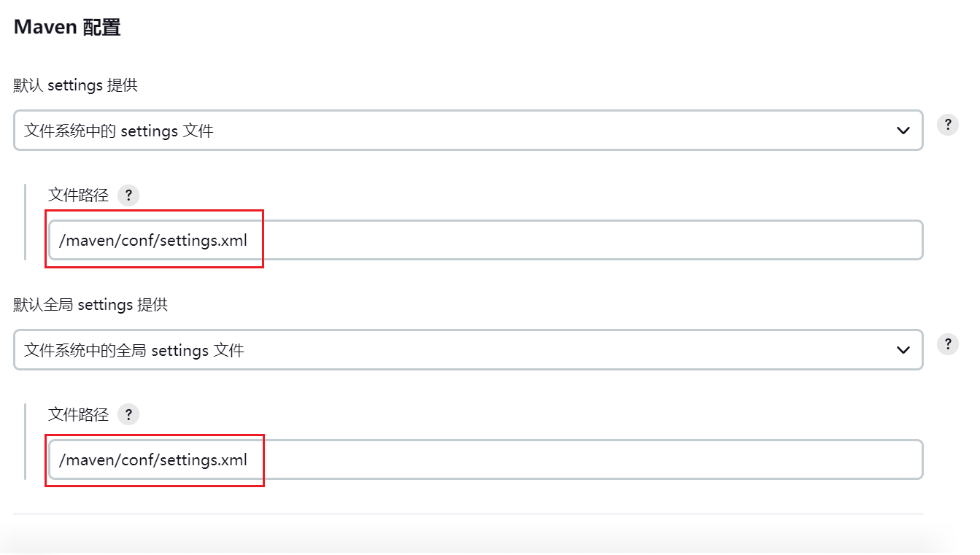Viewport: 980px width, 555px height.
Task: Click chevron arrow of 默认 settings dropdown
Action: pyautogui.click(x=903, y=131)
